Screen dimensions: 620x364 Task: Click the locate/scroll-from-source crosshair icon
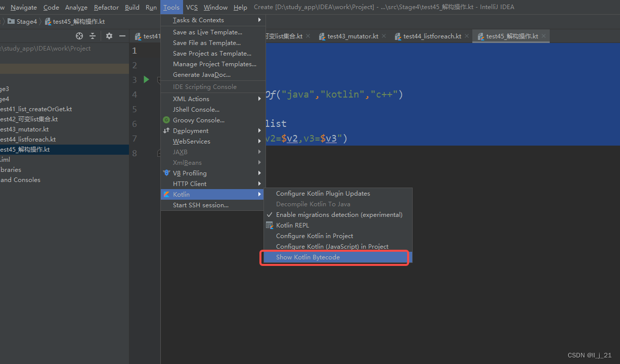tap(79, 36)
